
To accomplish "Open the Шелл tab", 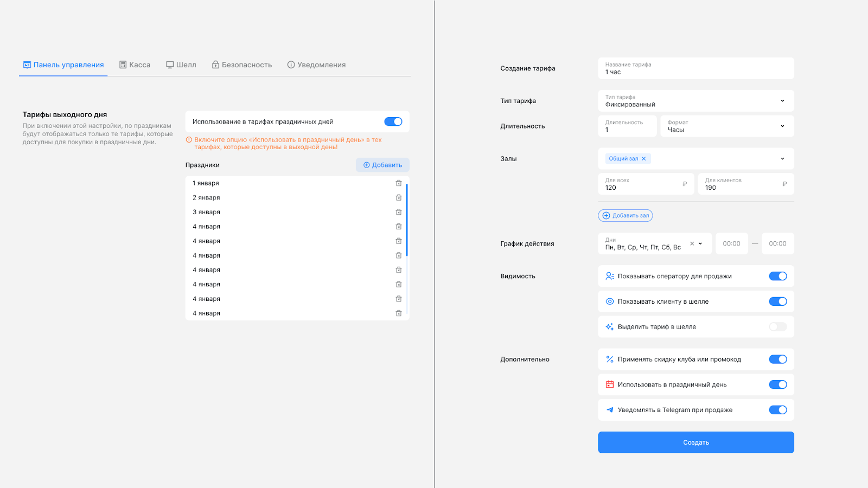I will pyautogui.click(x=181, y=65).
